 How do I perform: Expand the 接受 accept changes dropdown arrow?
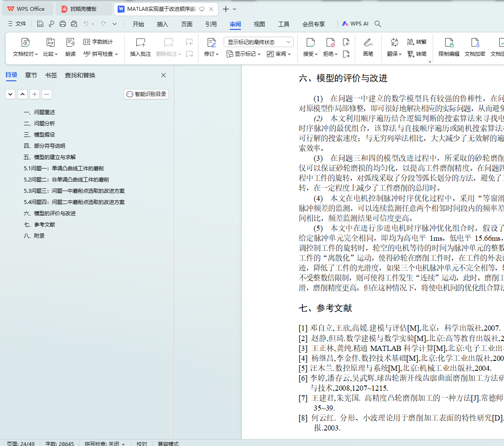coord(316,54)
